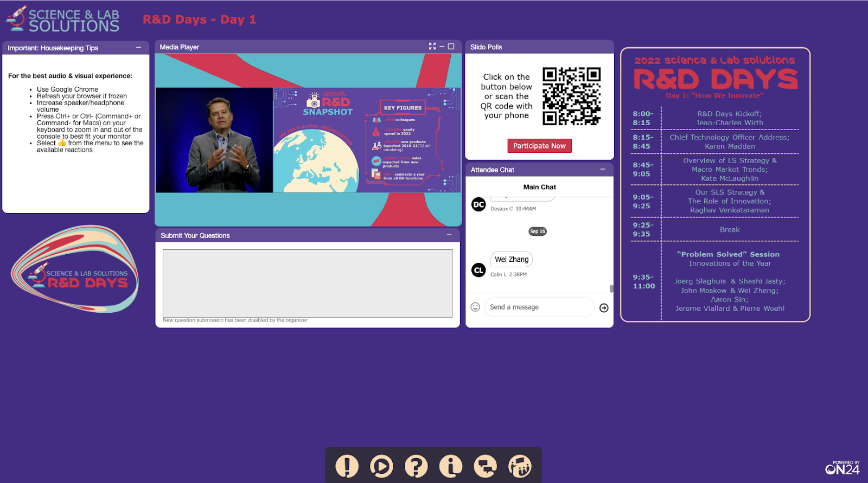Click the Send a message field

pos(539,307)
